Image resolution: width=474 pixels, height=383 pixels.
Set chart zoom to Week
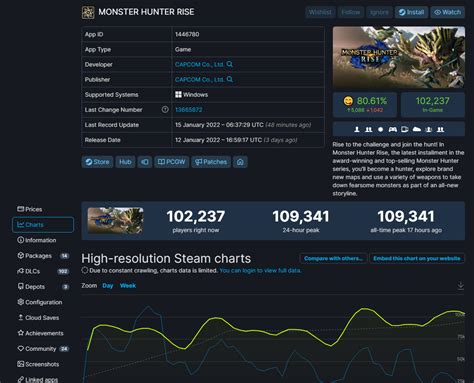point(128,286)
